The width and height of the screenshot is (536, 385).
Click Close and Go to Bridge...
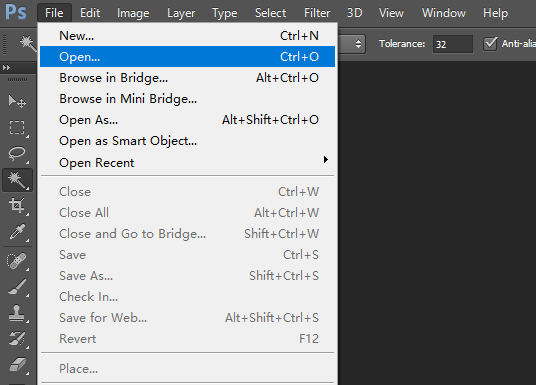tap(187, 234)
